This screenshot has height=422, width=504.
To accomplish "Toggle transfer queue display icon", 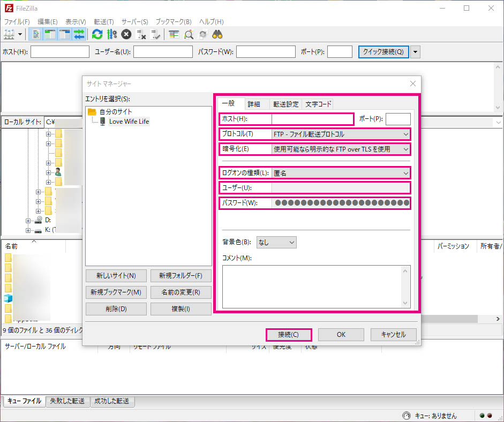I will coord(79,34).
